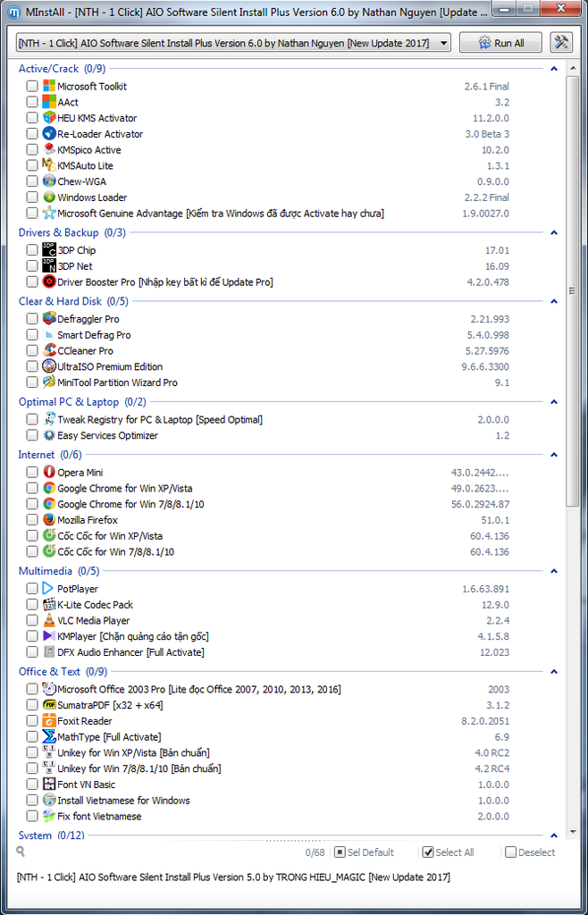
Task: Click the Defraggler Pro icon
Action: click(x=49, y=319)
